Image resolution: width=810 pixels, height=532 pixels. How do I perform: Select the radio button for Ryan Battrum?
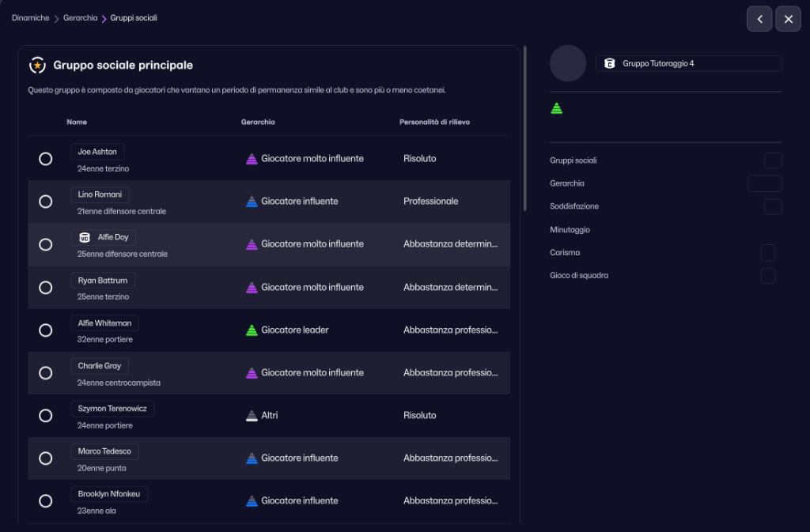point(46,288)
